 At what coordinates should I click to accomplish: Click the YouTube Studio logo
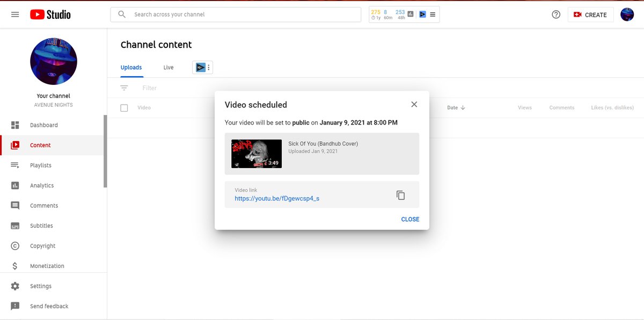point(50,14)
